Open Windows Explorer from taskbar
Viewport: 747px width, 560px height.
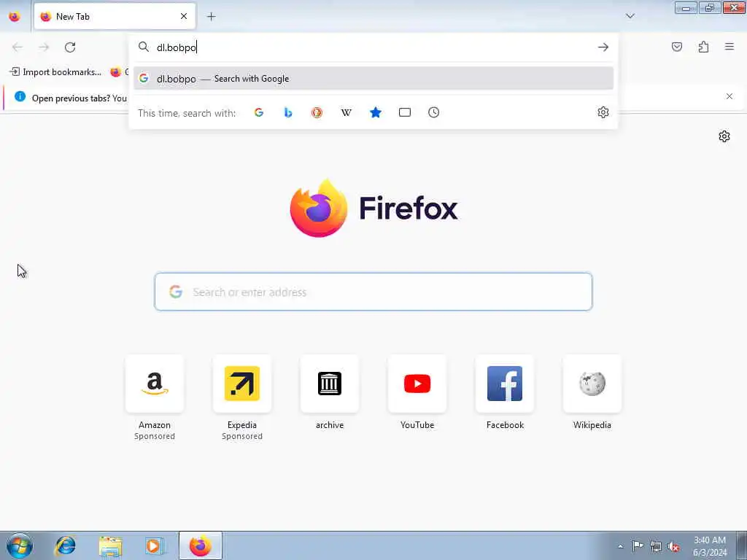tap(111, 545)
